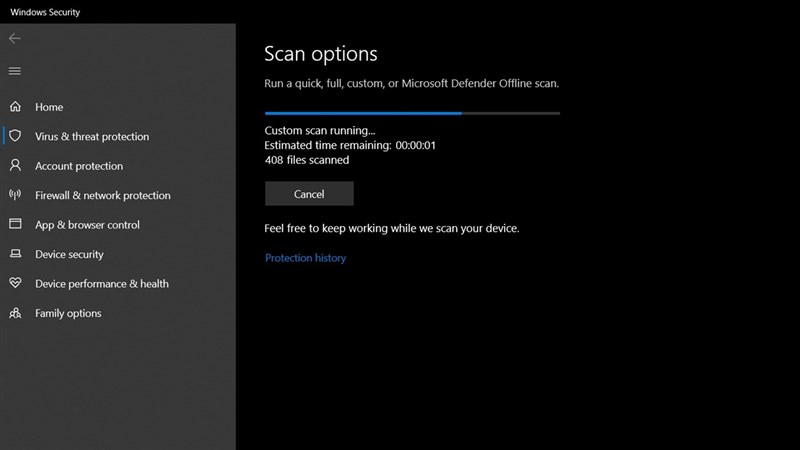The width and height of the screenshot is (800, 450).
Task: Cancel the running custom scan
Action: (x=309, y=194)
